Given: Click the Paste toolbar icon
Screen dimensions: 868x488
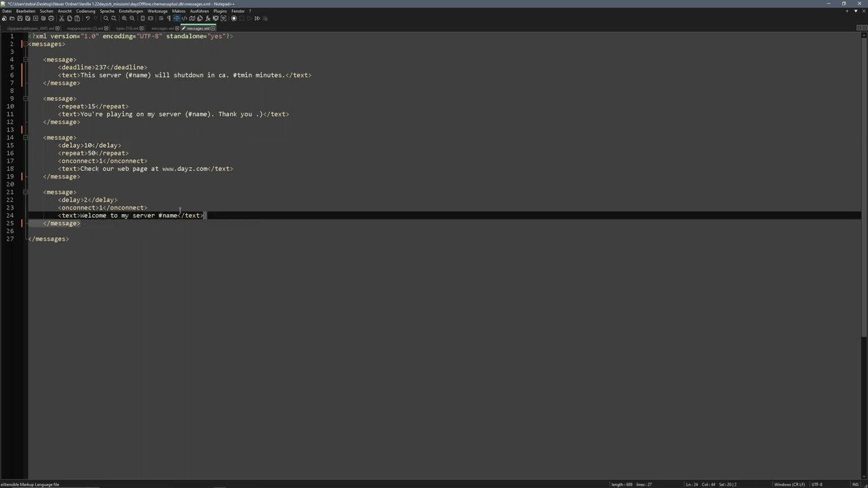Looking at the screenshot, I should (x=77, y=18).
